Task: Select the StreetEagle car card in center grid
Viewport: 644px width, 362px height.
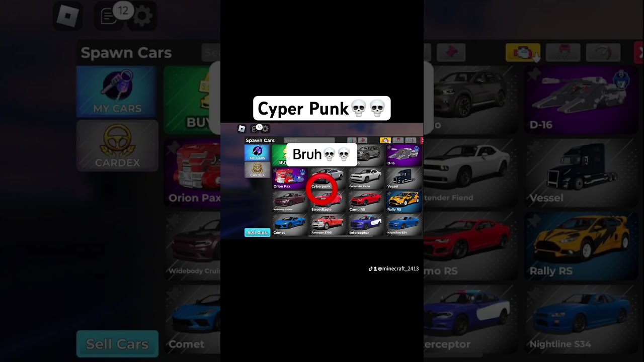Action: [328, 201]
